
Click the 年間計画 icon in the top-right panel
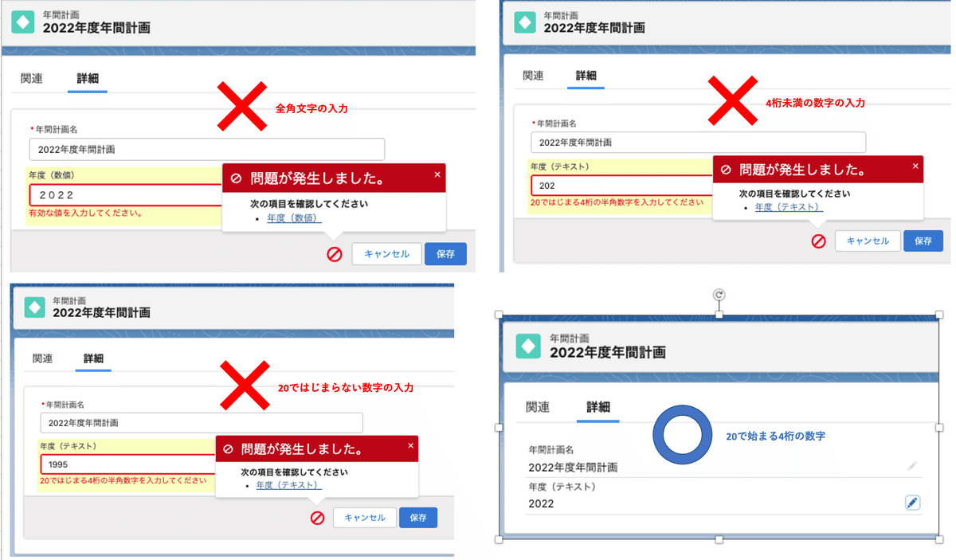tap(523, 22)
